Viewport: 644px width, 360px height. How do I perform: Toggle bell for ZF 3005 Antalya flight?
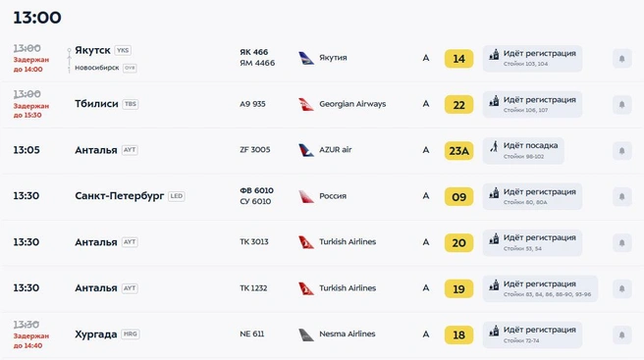tap(621, 151)
